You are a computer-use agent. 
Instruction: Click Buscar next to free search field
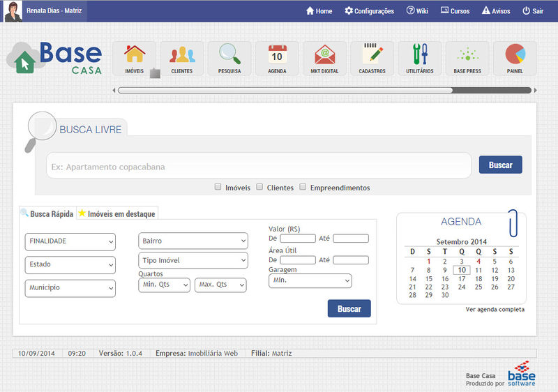[500, 165]
